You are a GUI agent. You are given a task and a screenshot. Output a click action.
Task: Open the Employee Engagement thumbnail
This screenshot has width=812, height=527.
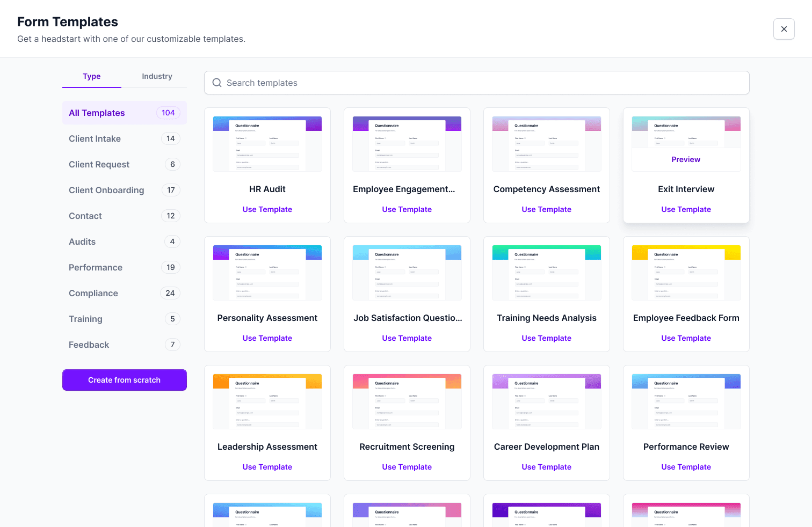coord(407,144)
